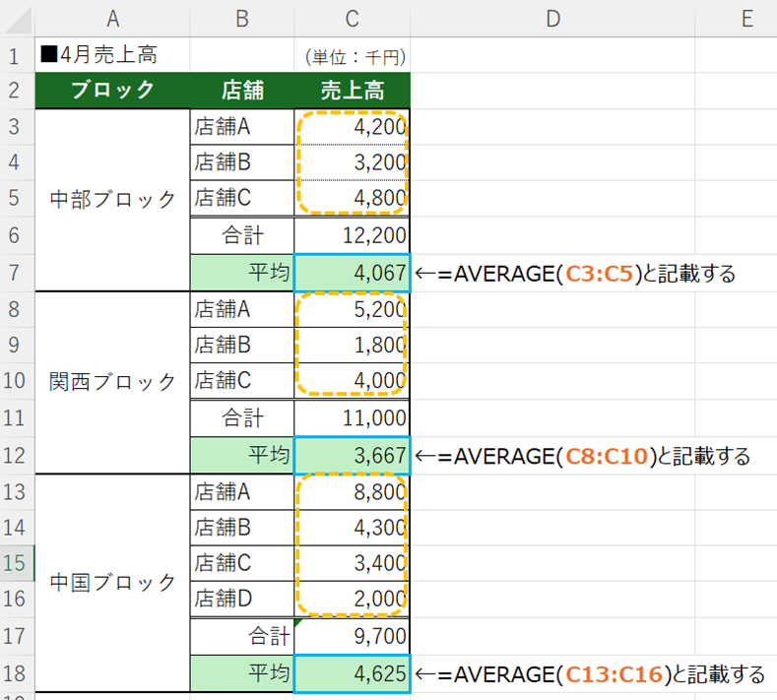Viewport: 777px width, 700px height.
Task: Click the 中国ブロック merged cell
Action: click(x=112, y=582)
